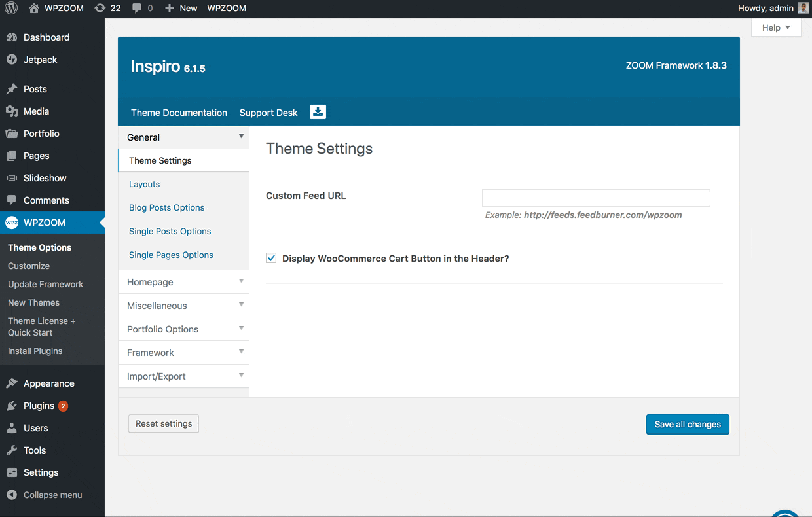
Task: Click the WordPress logo icon in admin bar
Action: [11, 9]
